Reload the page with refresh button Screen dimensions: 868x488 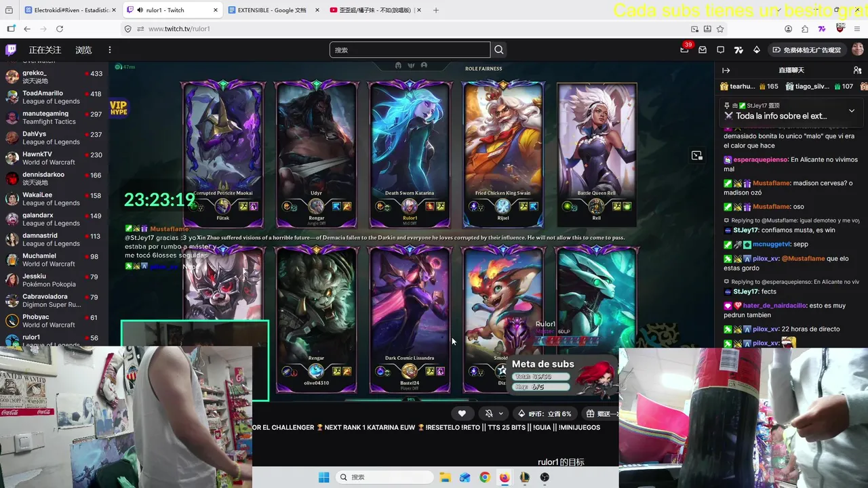point(60,28)
